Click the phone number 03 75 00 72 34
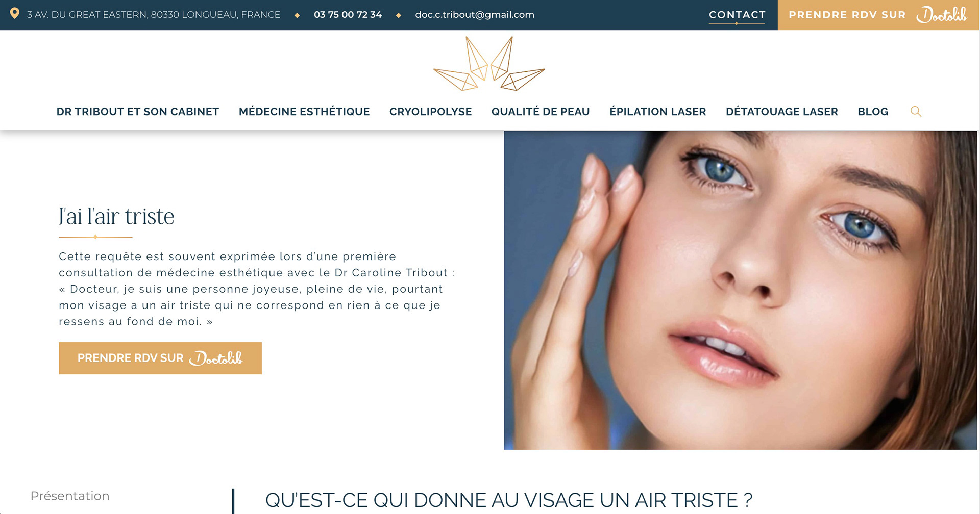Image resolution: width=980 pixels, height=514 pixels. coord(348,15)
